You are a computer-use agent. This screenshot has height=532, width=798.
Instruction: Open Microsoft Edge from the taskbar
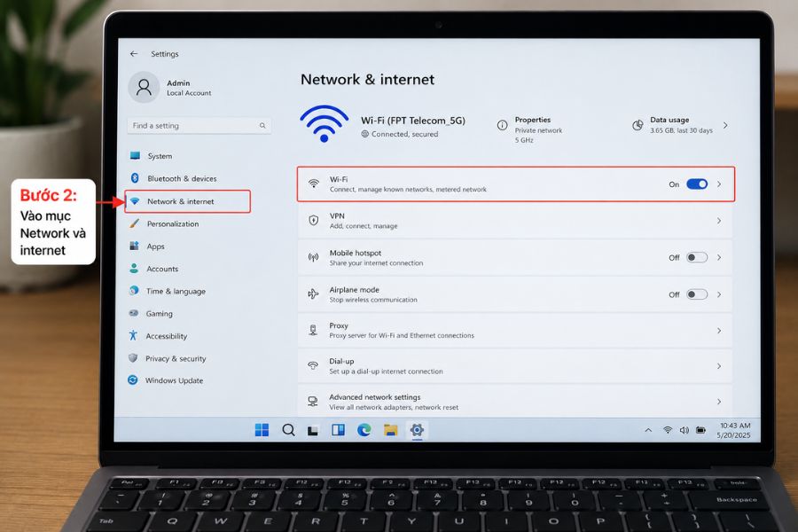364,430
